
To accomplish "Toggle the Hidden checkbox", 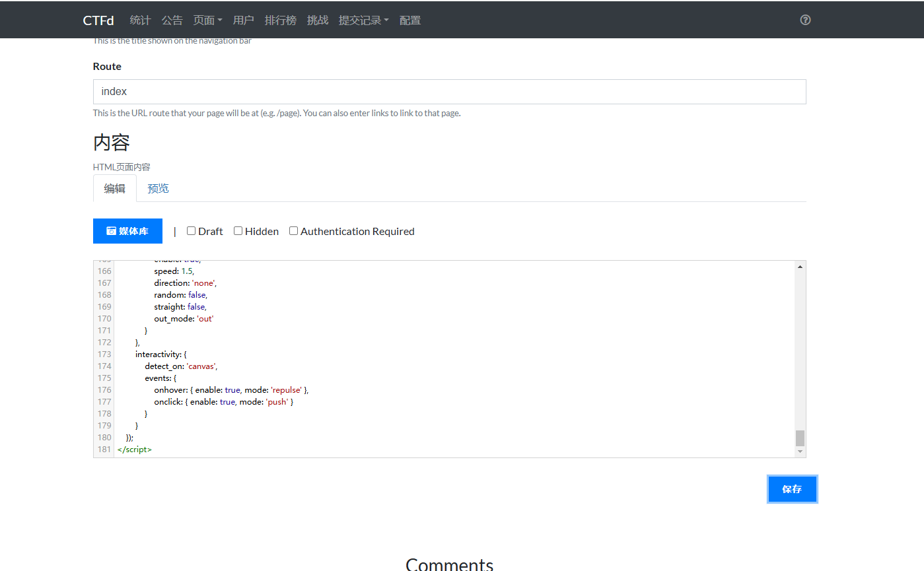I will tap(238, 231).
